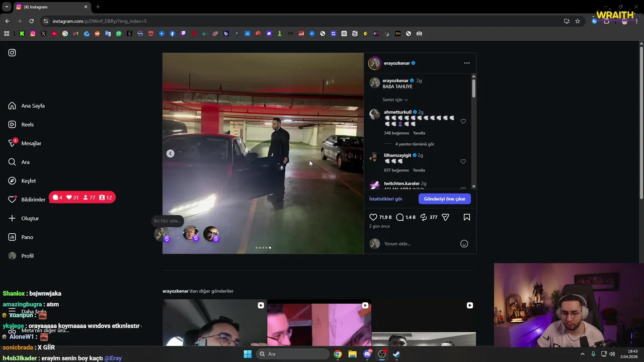The width and height of the screenshot is (644, 362).
Task: Reply to lilhamzayigit with Yanıtla
Action: [x=419, y=170]
